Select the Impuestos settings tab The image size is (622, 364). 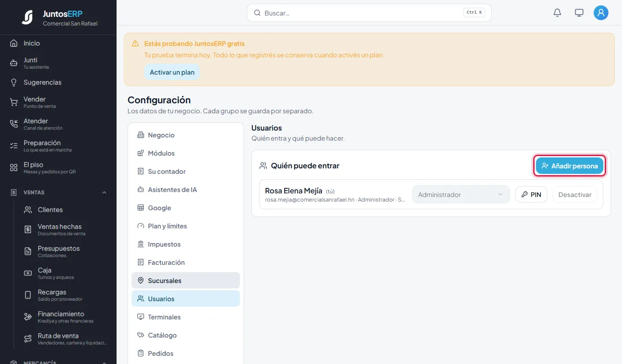pos(186,244)
